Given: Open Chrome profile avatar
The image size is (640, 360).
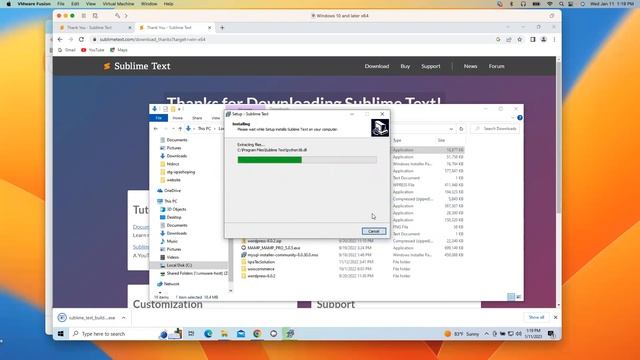Looking at the screenshot, I should point(544,40).
